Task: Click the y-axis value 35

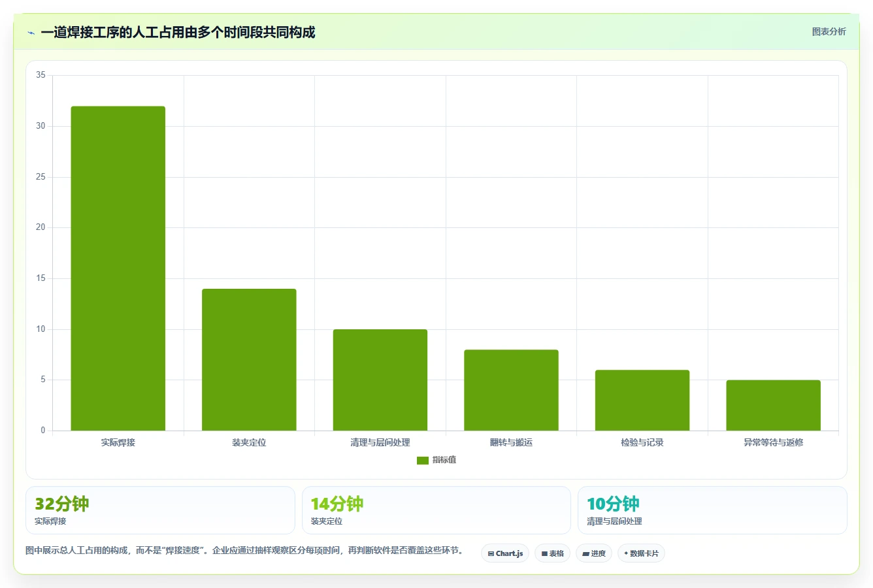Action: click(41, 75)
